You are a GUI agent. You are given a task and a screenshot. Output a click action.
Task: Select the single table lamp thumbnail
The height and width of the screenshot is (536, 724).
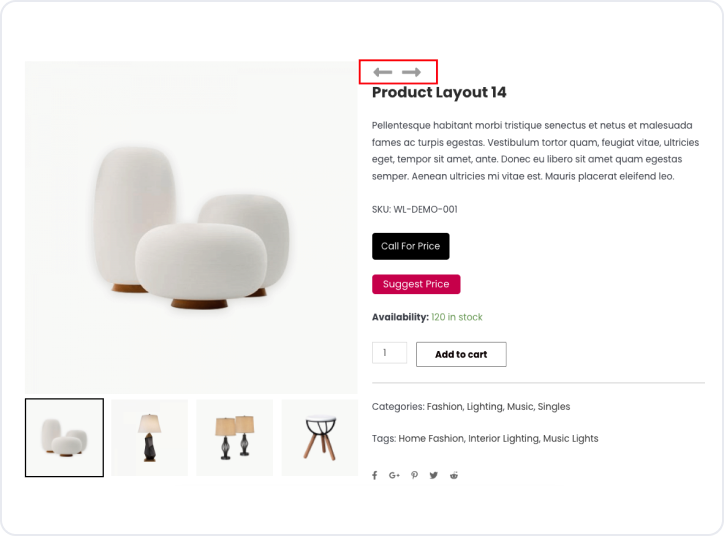pos(149,437)
